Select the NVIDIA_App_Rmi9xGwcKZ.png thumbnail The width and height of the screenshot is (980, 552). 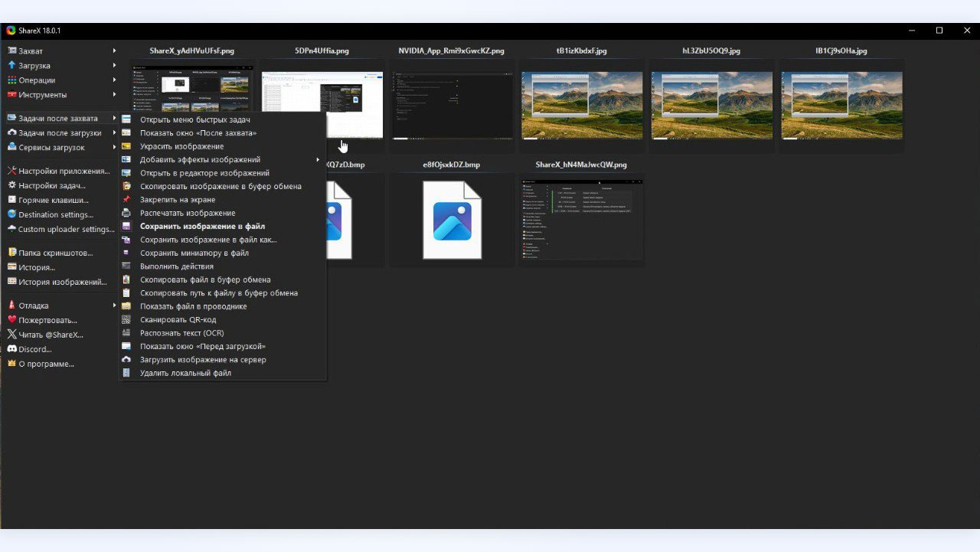click(x=451, y=105)
